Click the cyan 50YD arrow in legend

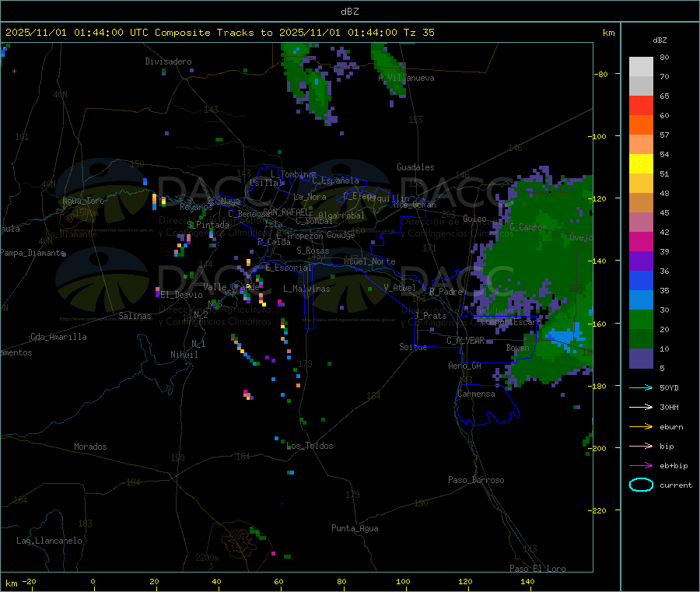(x=641, y=387)
